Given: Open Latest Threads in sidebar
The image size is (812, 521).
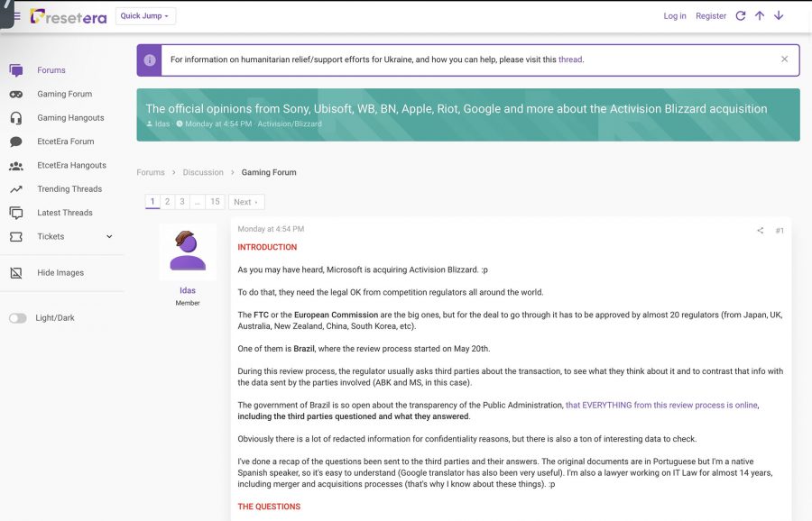Looking at the screenshot, I should click(65, 213).
